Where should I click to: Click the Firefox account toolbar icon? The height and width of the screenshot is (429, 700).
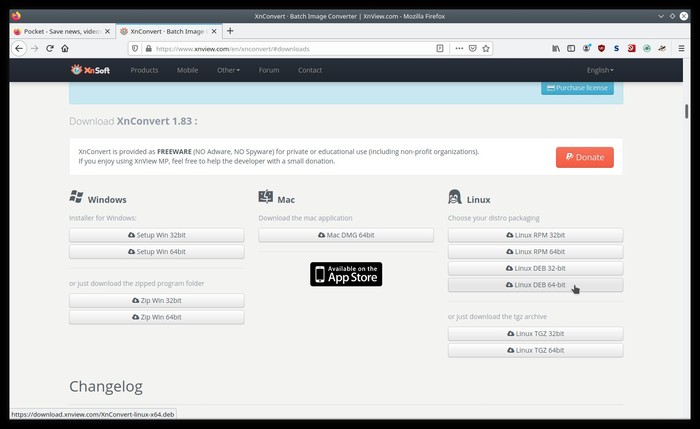586,48
